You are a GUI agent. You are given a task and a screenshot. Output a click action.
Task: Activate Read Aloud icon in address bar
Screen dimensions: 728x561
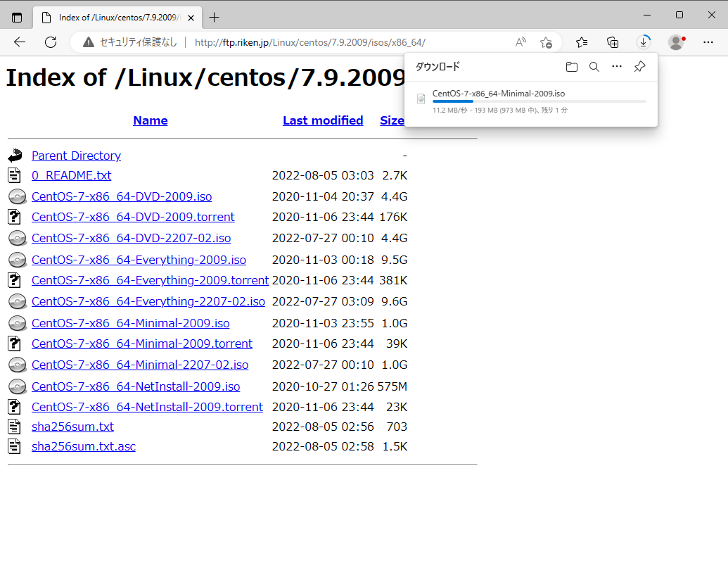pos(521,42)
